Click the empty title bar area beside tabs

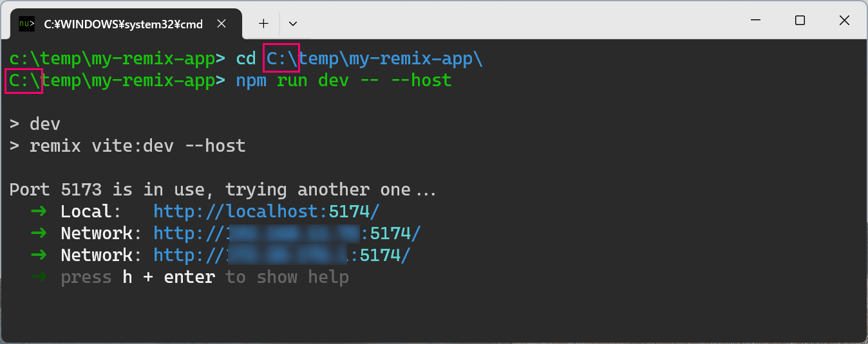(515, 21)
